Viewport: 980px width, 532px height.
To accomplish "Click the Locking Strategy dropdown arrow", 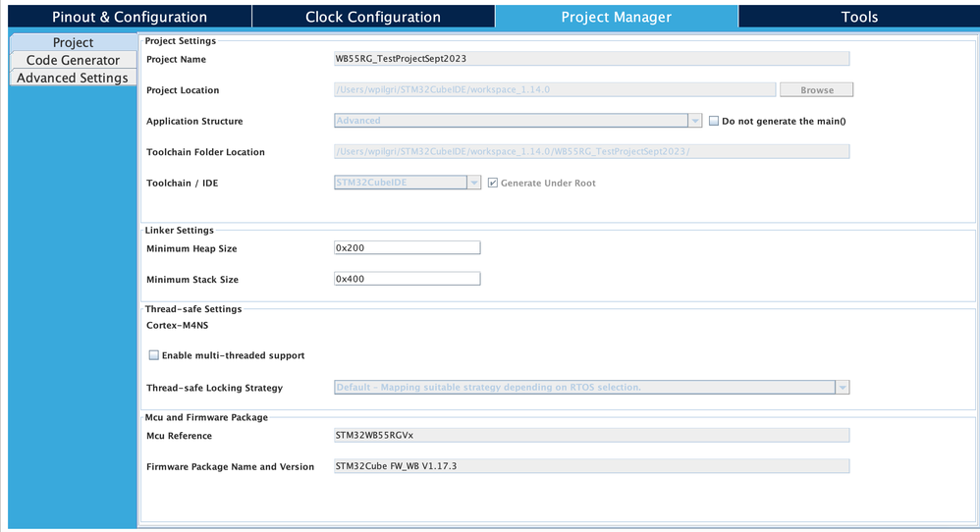I will point(843,387).
